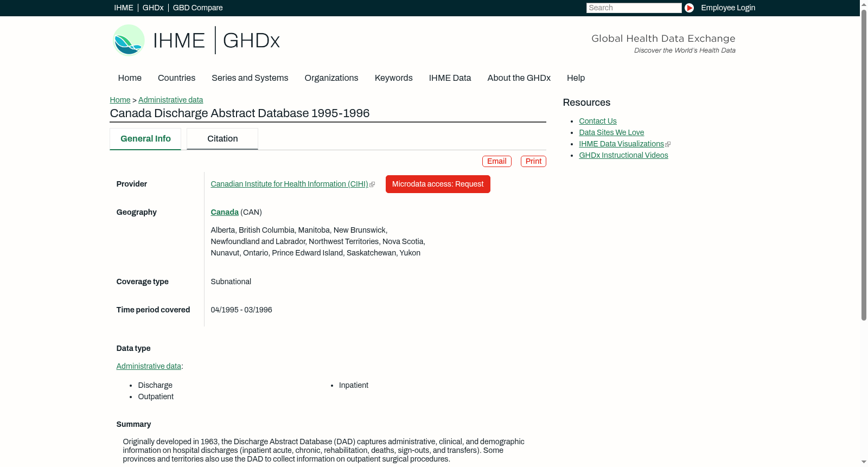Open Administrative data link under Data type

pyautogui.click(x=149, y=367)
